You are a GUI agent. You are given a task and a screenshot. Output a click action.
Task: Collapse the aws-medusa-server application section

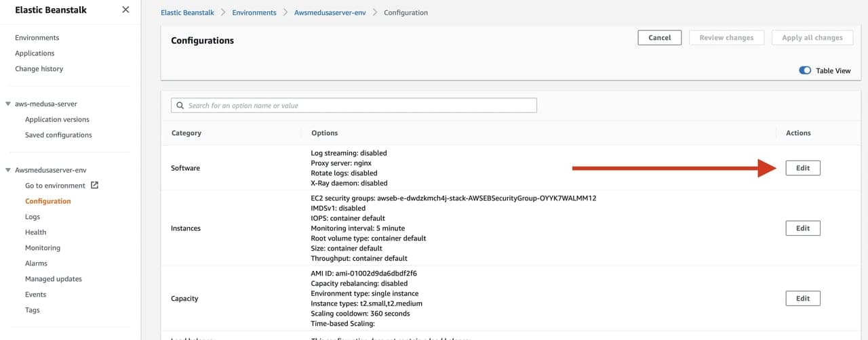point(8,104)
